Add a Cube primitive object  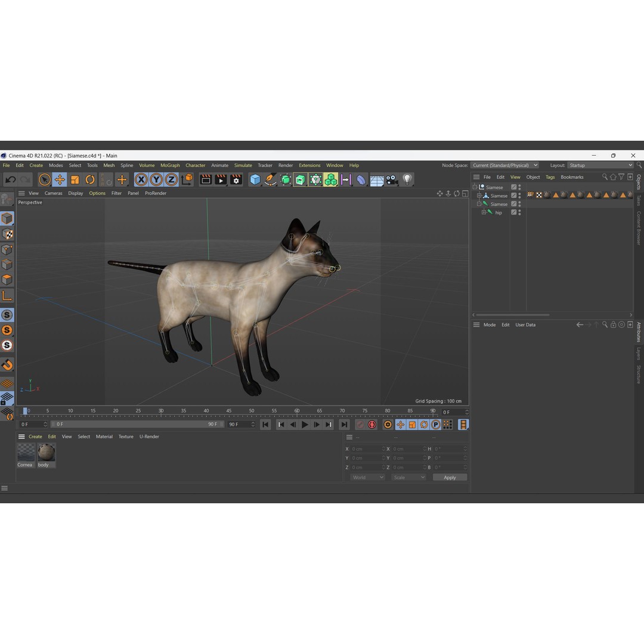[255, 179]
